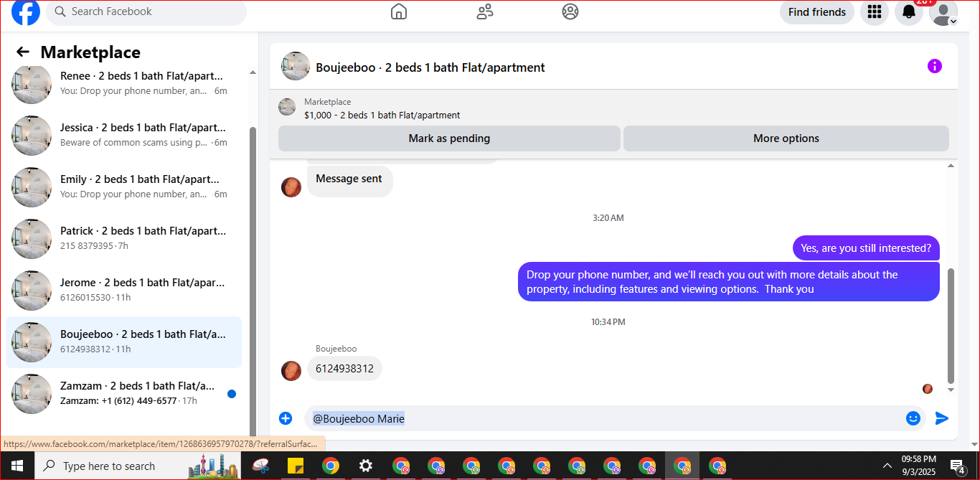Send the message with the arrow icon
This screenshot has height=480, width=980.
pyautogui.click(x=942, y=418)
